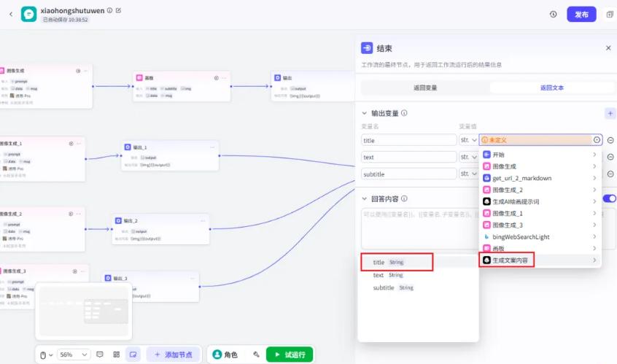This screenshot has height=364, width=617.
Task: Open the more menu on 输出_1 node
Action: pos(212,147)
